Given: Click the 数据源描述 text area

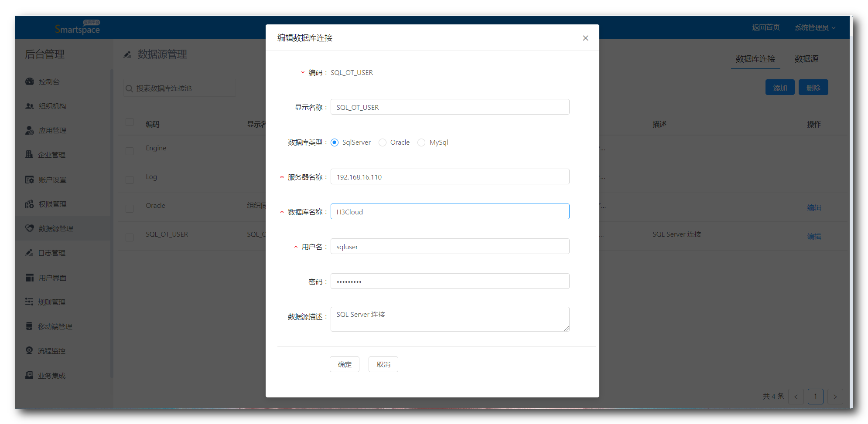Looking at the screenshot, I should [x=450, y=319].
